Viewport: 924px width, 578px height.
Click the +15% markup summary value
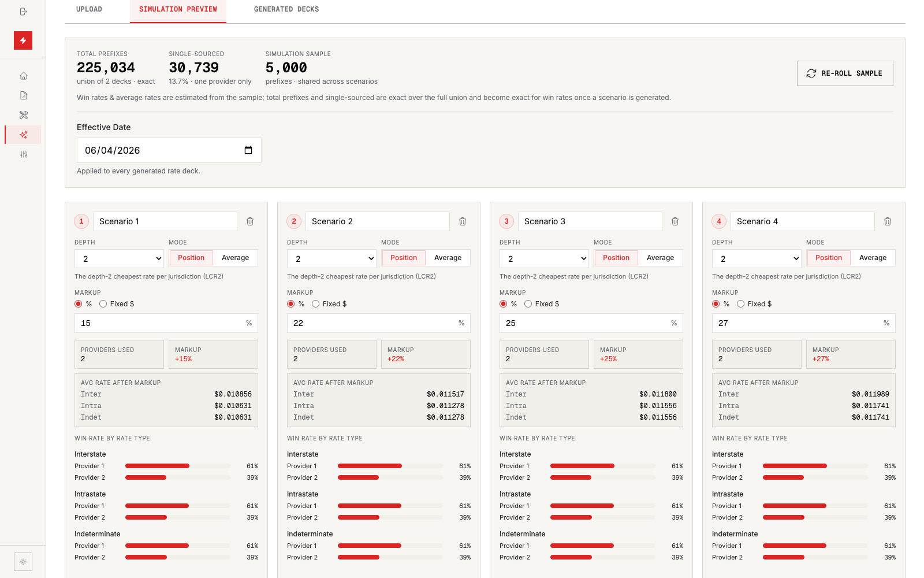(x=184, y=359)
